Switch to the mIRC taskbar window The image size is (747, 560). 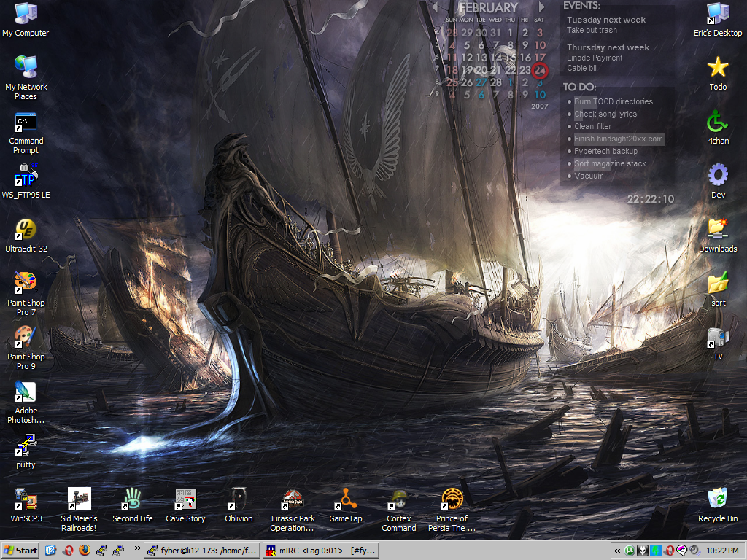point(322,551)
